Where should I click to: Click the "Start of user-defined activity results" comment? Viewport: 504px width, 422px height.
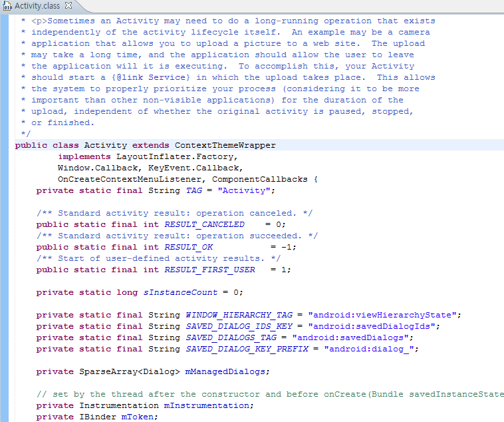click(158, 258)
